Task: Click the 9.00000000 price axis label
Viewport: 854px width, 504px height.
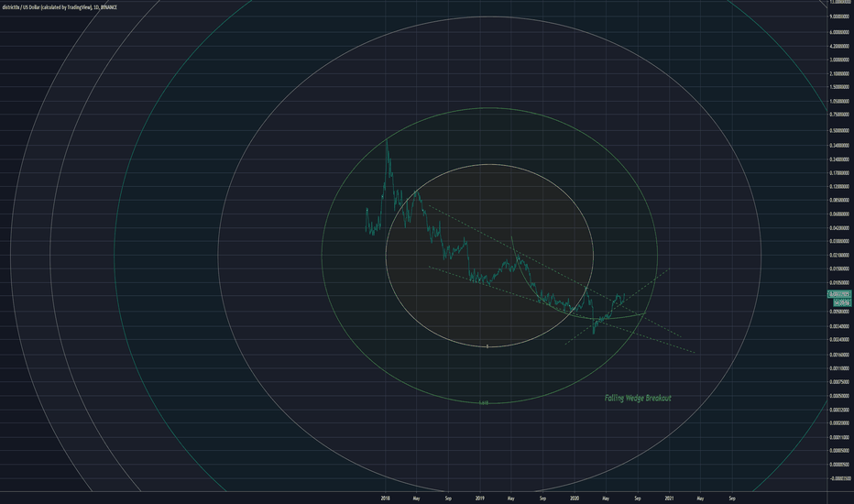Action: pos(839,16)
